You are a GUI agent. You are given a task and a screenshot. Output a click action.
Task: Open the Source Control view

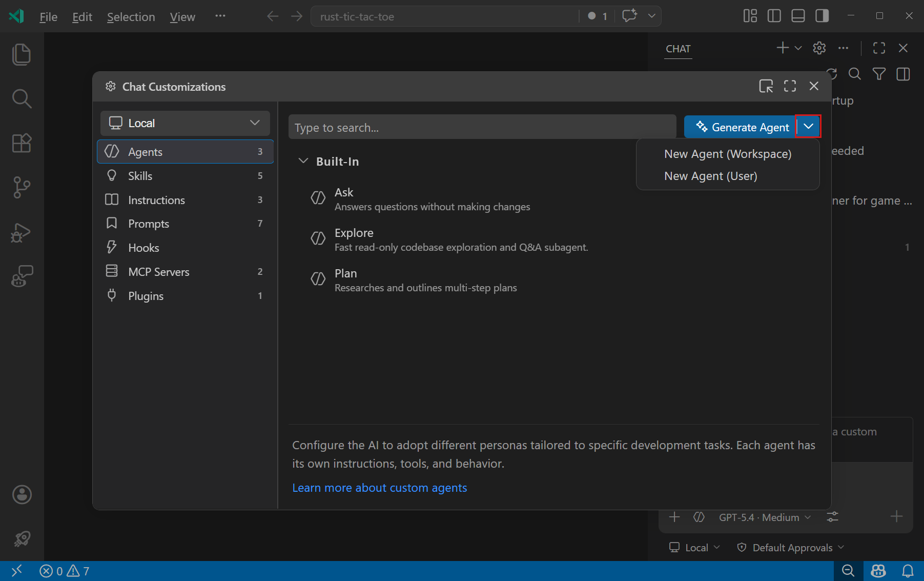point(21,187)
